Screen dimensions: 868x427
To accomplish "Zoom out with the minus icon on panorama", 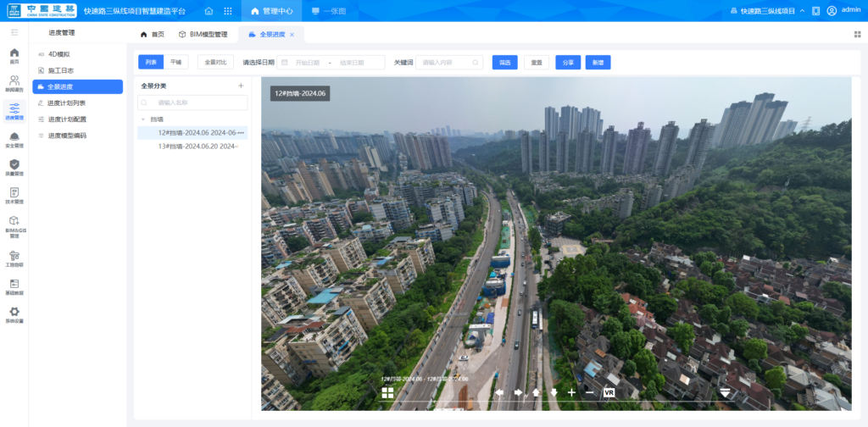I will (x=589, y=392).
